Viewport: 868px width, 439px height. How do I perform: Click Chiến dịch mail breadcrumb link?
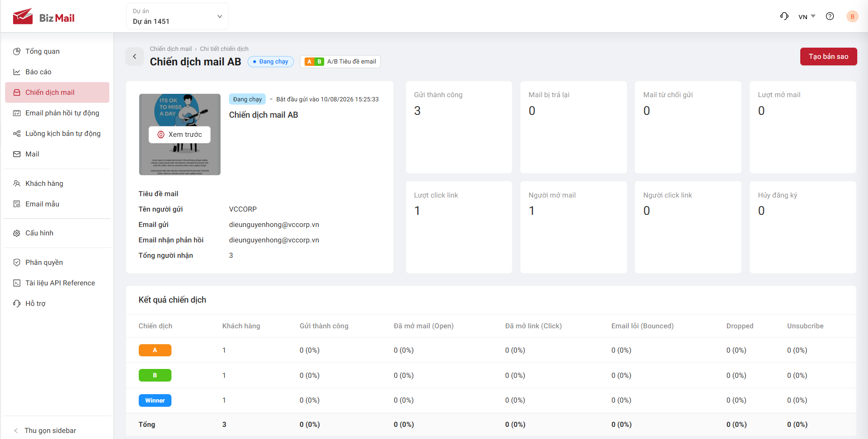coord(171,49)
